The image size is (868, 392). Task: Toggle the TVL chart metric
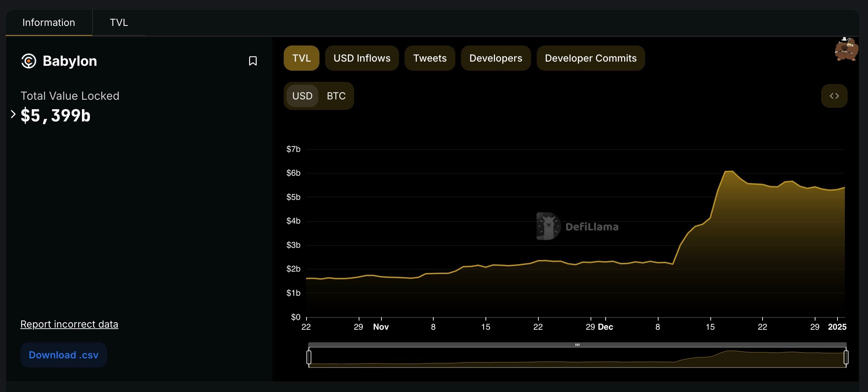point(301,58)
